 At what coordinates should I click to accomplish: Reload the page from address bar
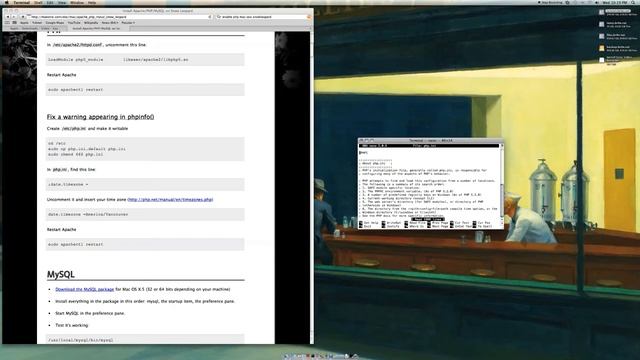click(210, 17)
